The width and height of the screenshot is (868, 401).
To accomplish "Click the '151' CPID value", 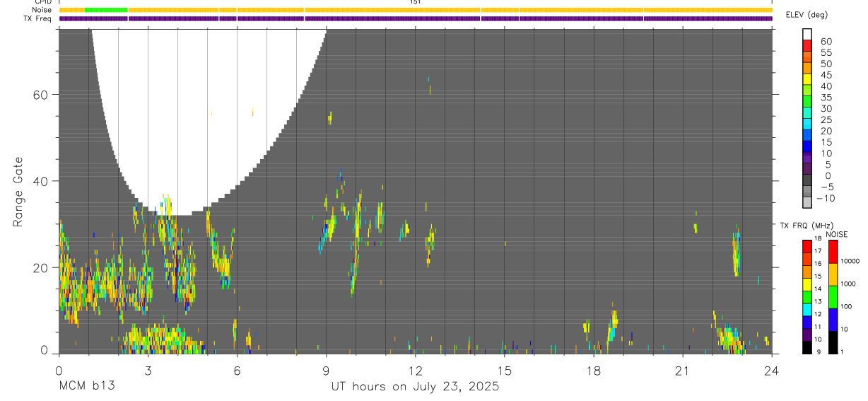I will point(416,2).
